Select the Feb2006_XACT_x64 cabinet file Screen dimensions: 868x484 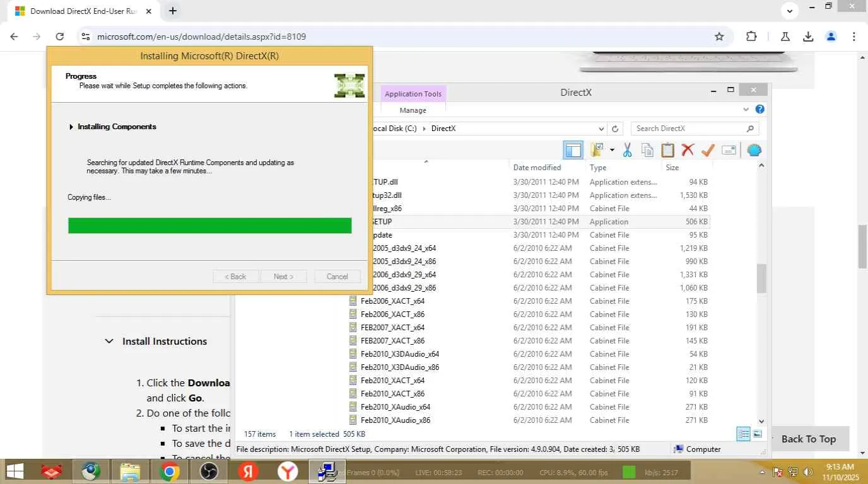(392, 301)
